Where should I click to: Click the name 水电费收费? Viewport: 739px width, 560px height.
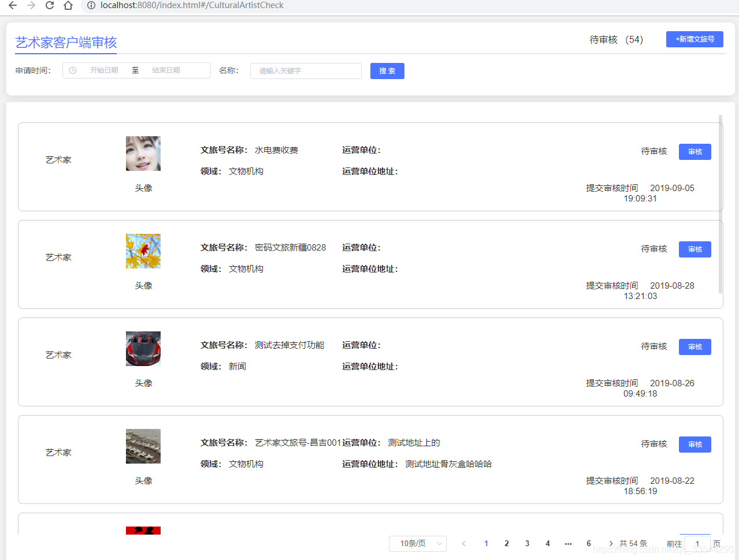pyautogui.click(x=276, y=150)
